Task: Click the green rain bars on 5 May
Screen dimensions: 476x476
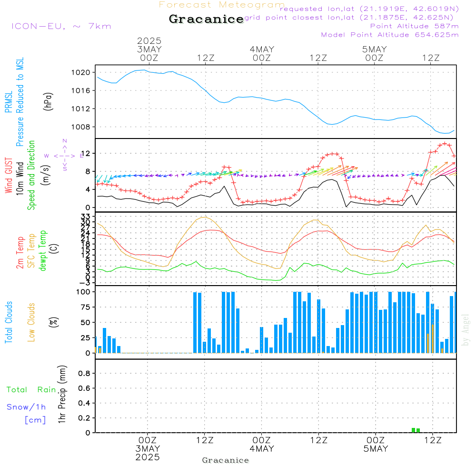Action: [x=416, y=430]
